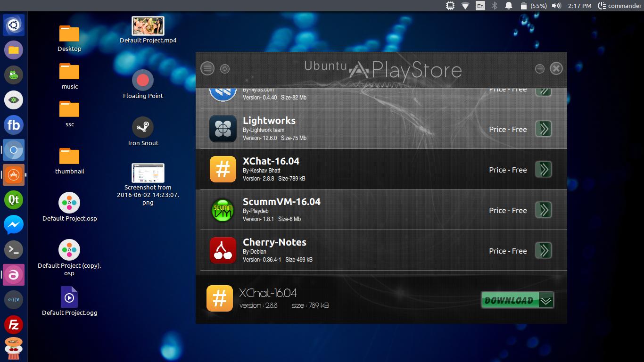The width and height of the screenshot is (644, 362).
Task: Open the volume indicator in top panel
Action: click(556, 6)
